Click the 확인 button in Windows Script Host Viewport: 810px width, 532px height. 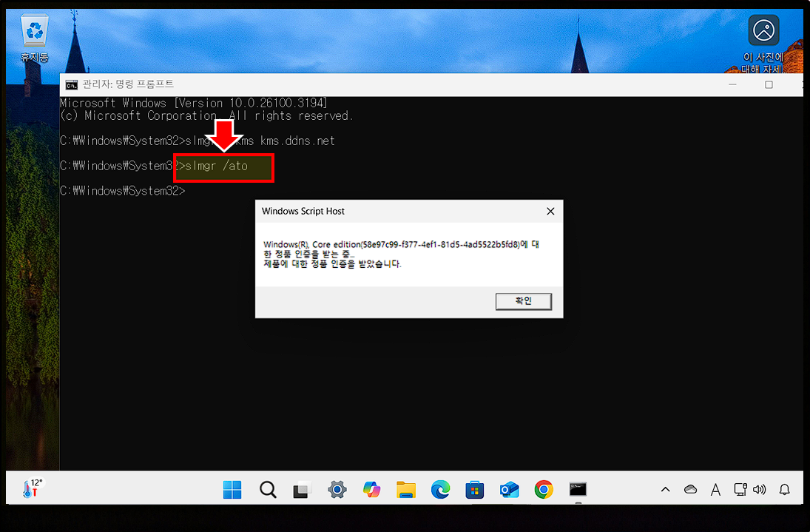coord(523,301)
